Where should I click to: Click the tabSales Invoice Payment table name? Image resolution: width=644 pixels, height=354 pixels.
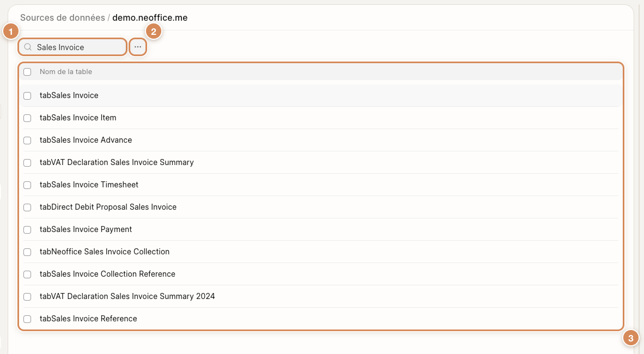(x=86, y=229)
